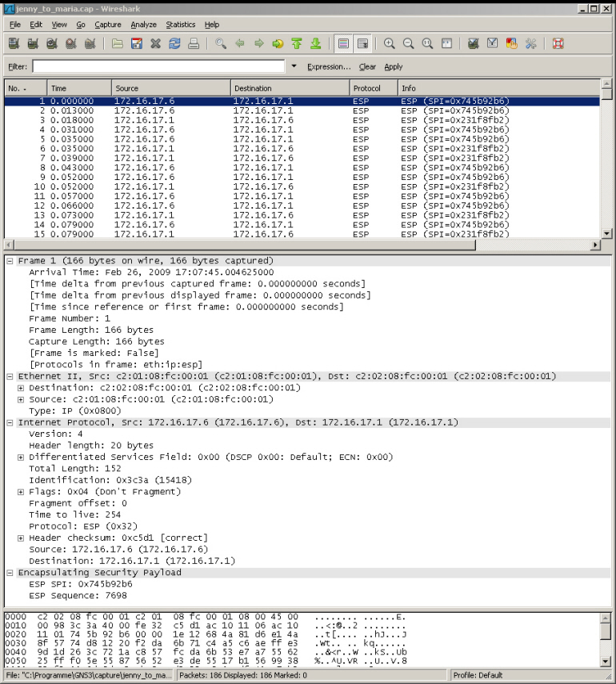This screenshot has height=684, width=616.
Task: Open the Capture menu
Action: (x=108, y=25)
